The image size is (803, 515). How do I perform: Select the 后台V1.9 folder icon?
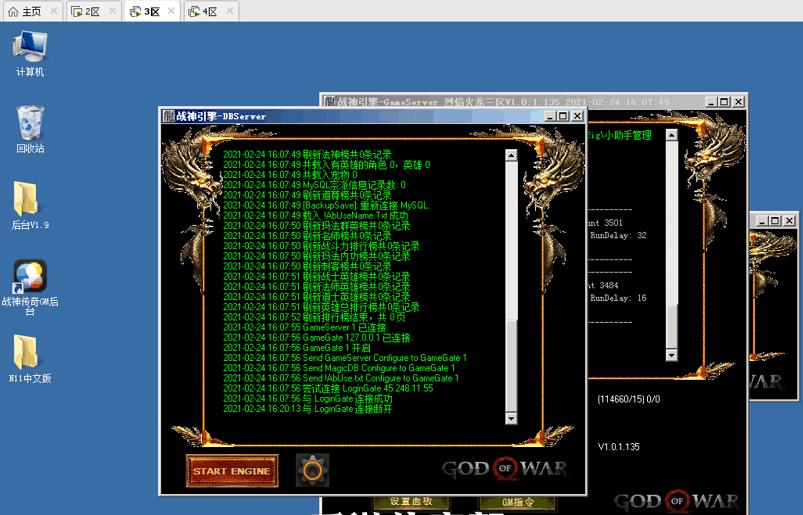(30, 206)
